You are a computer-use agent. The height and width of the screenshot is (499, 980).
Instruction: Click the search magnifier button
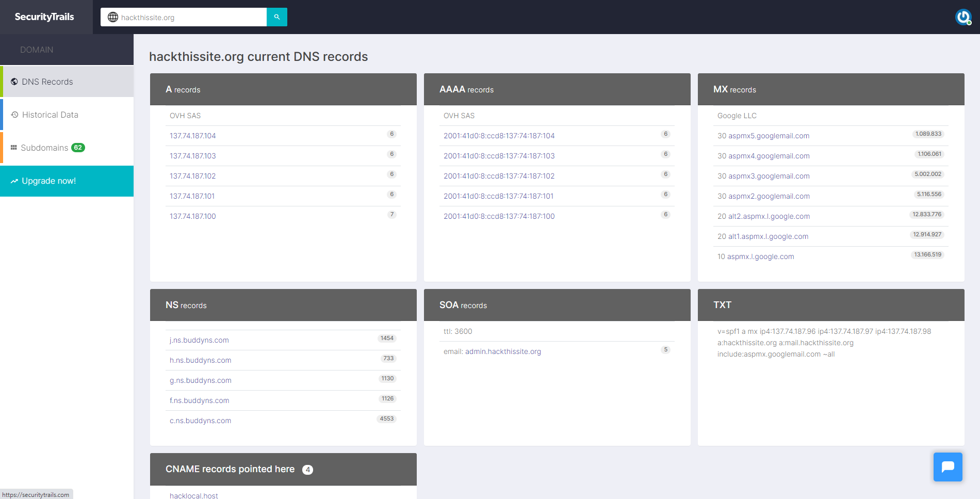click(277, 17)
